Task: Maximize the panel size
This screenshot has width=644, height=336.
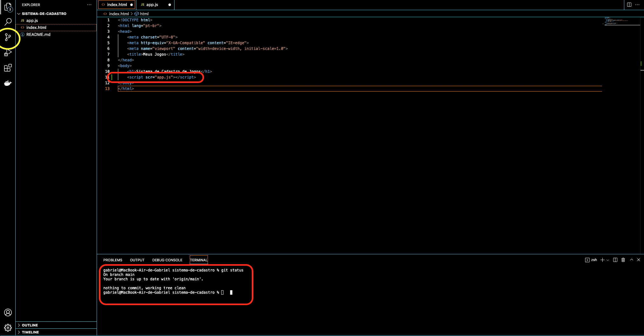Action: click(x=632, y=260)
